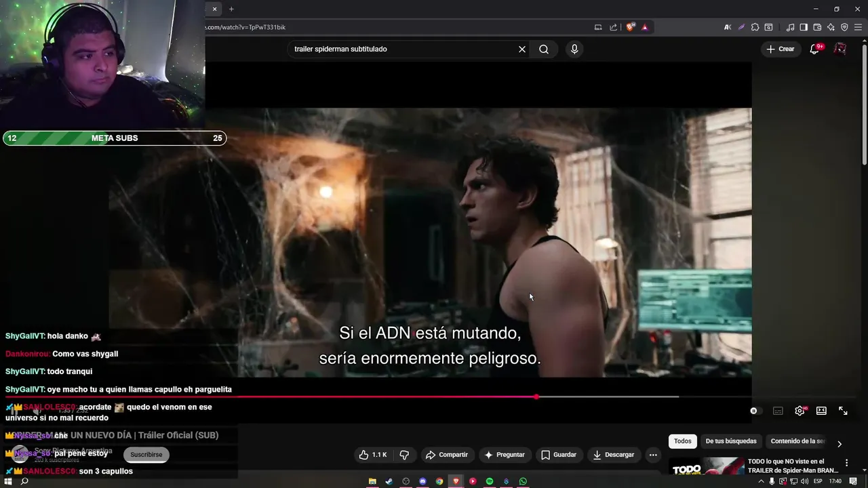Toggle subtitles with the captions button

[x=778, y=411]
